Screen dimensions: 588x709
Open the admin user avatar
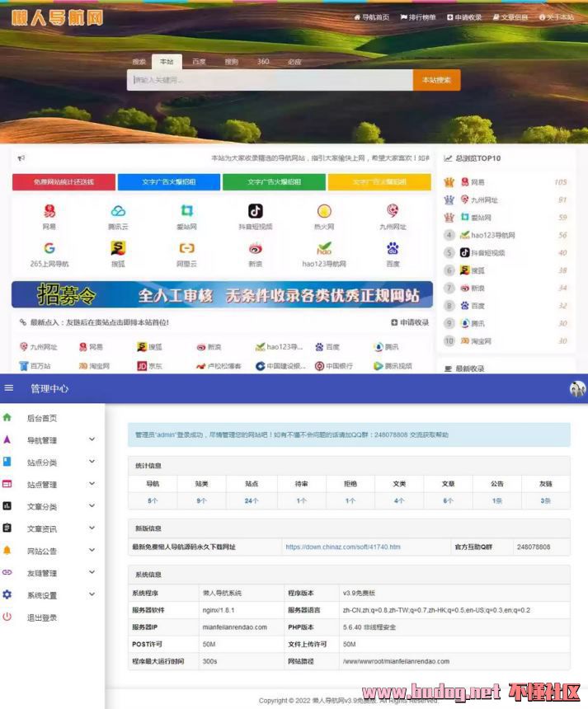577,388
